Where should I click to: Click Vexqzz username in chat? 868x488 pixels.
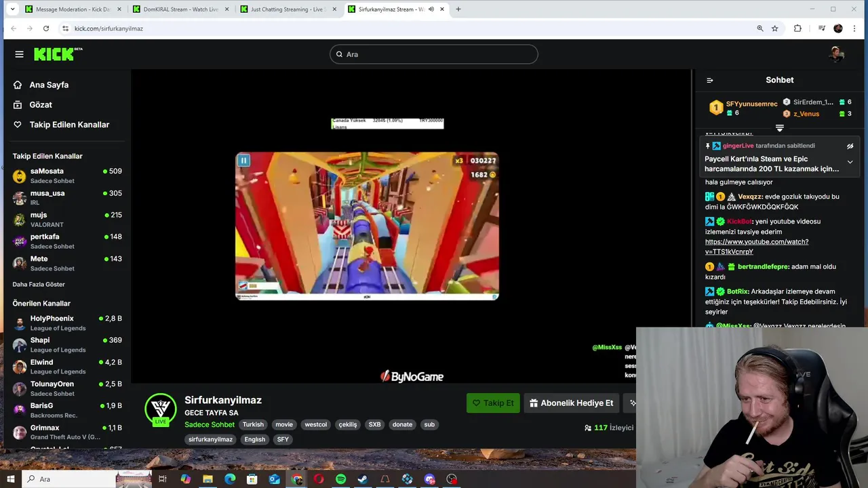click(749, 197)
